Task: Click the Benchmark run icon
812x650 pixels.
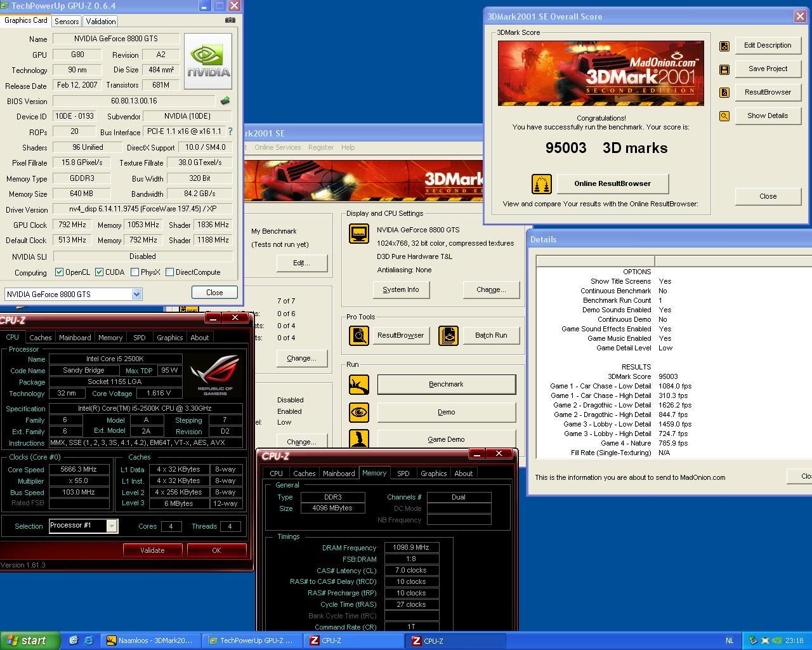Action: pos(359,384)
